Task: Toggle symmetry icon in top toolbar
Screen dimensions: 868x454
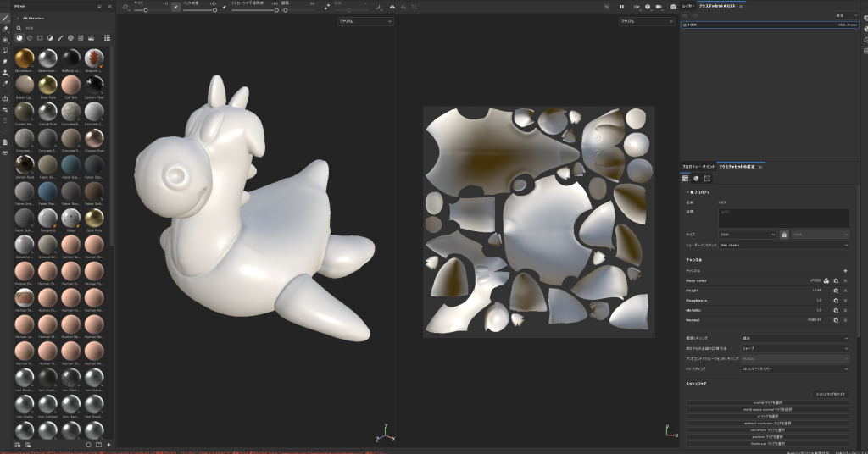Action: click(x=392, y=7)
